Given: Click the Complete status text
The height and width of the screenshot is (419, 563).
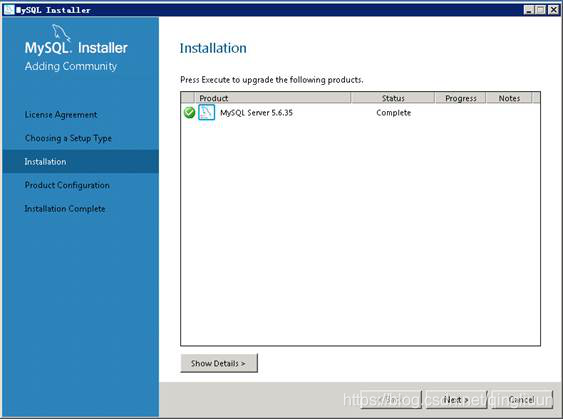Looking at the screenshot, I should click(x=394, y=113).
